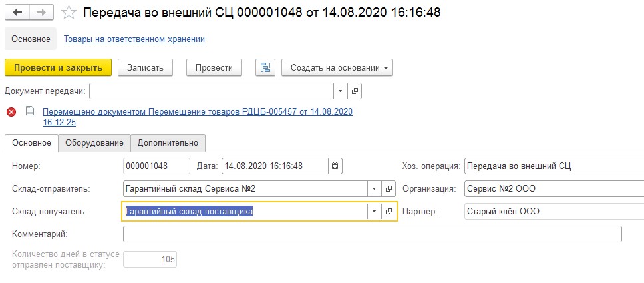Viewport: 644px width, 283px height.
Task: Open the document structure icon button
Action: (x=265, y=68)
